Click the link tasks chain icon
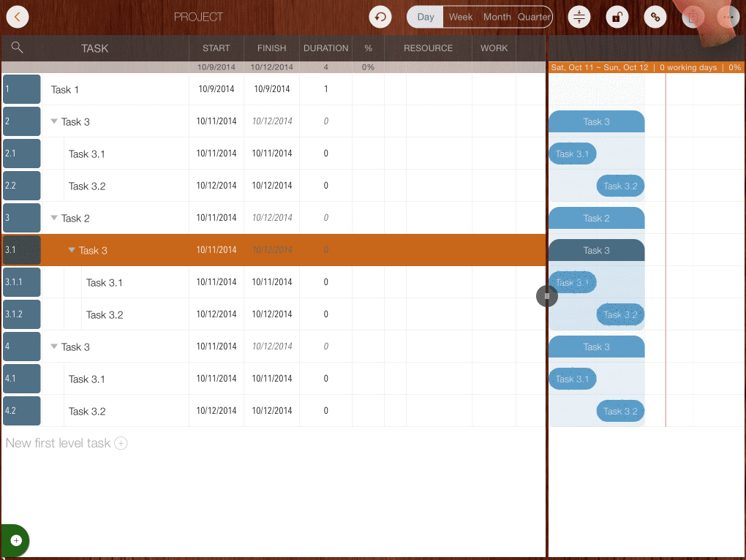The image size is (746, 560). 655,17
